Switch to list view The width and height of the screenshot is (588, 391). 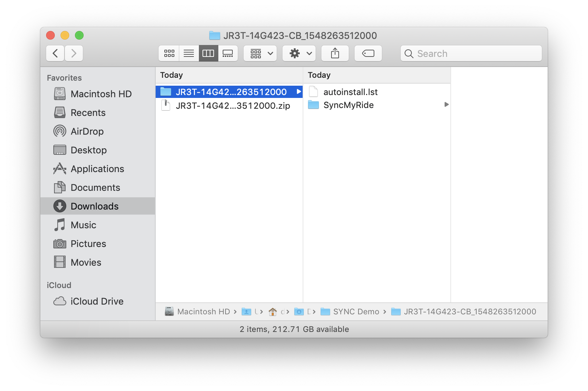[188, 53]
